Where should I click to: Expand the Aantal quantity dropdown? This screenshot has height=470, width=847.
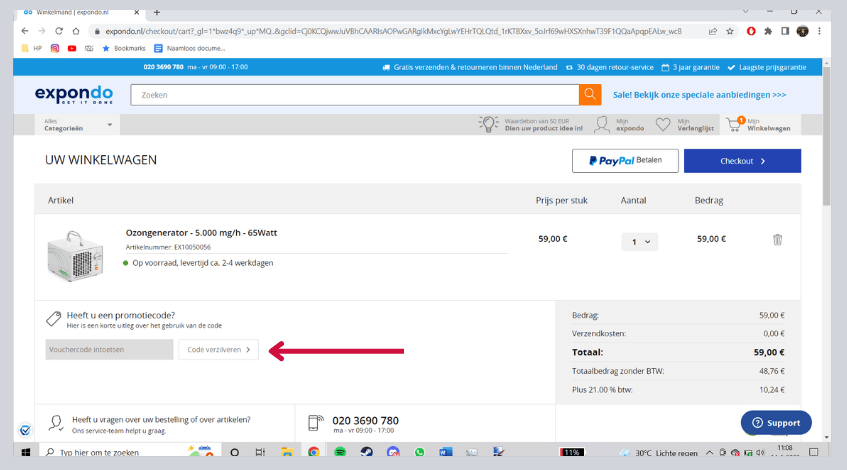tap(639, 241)
